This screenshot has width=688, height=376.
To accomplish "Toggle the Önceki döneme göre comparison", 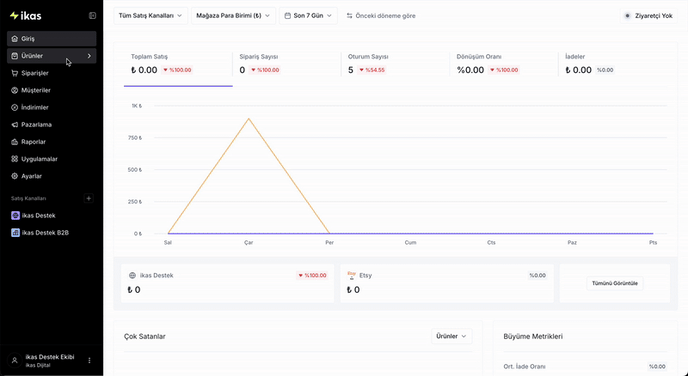I will click(380, 16).
